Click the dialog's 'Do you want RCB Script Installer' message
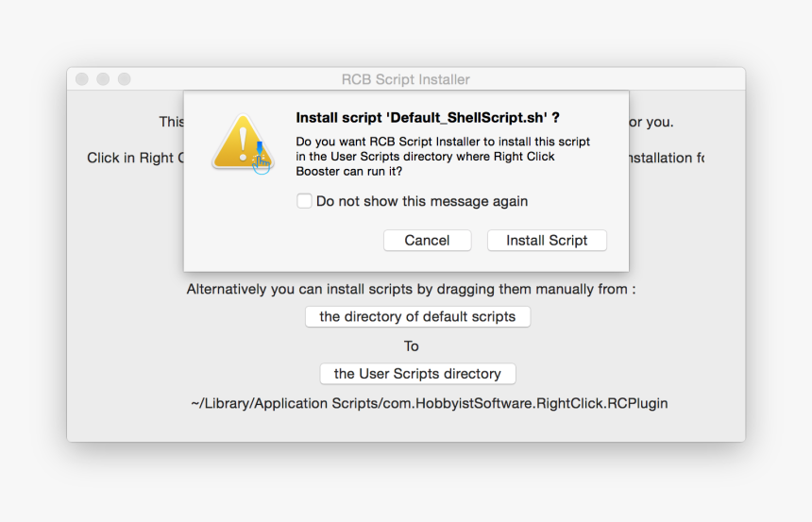Screen dimensions: 812x522 (x=443, y=157)
